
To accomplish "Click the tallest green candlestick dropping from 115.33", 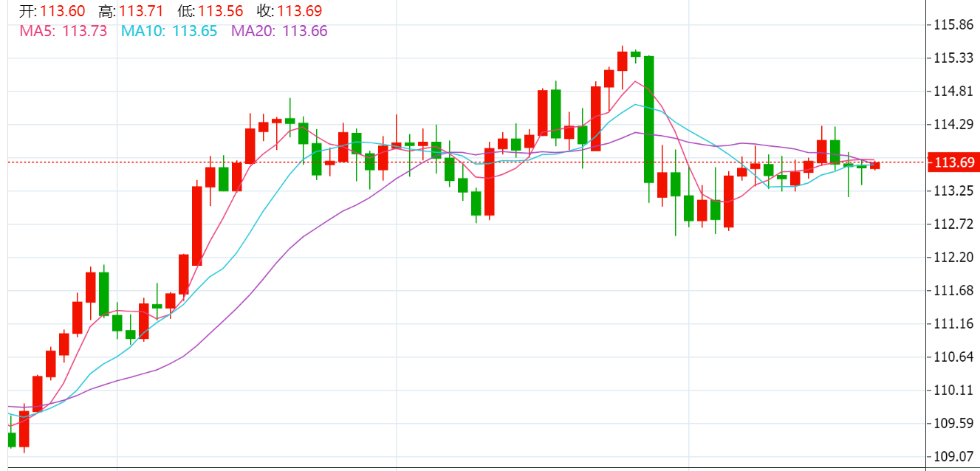I will 648,118.
